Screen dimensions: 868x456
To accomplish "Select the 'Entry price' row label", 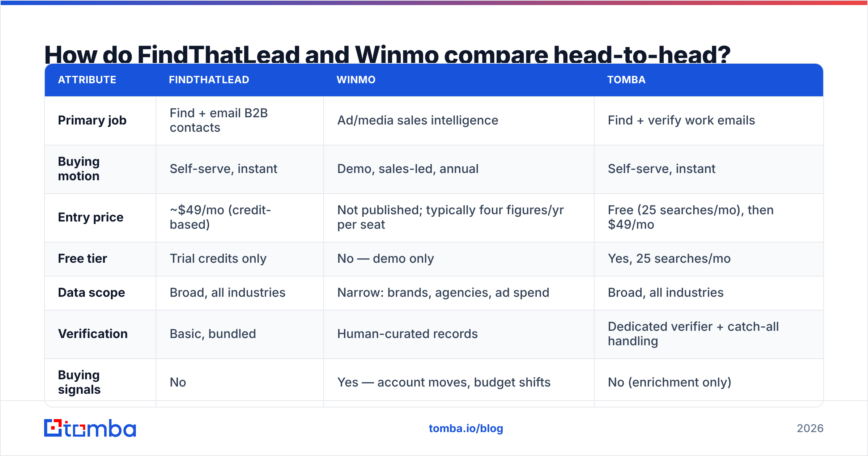I will pyautogui.click(x=91, y=217).
